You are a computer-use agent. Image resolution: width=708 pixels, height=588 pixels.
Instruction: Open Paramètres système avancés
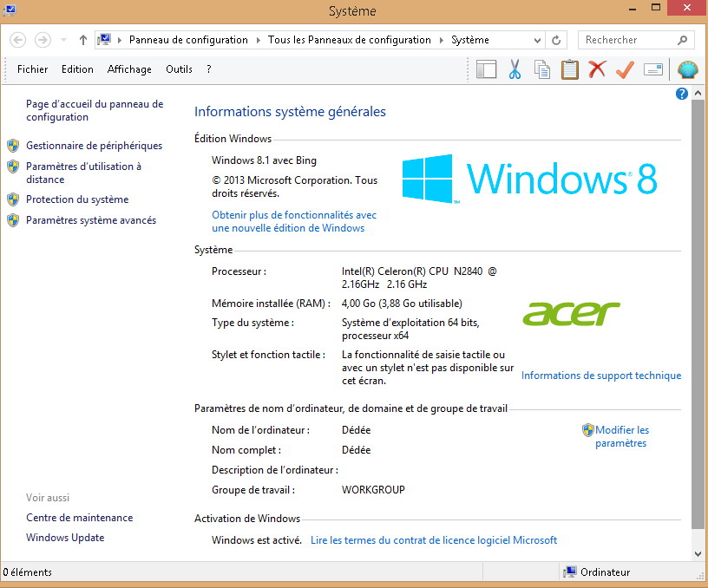click(x=91, y=220)
